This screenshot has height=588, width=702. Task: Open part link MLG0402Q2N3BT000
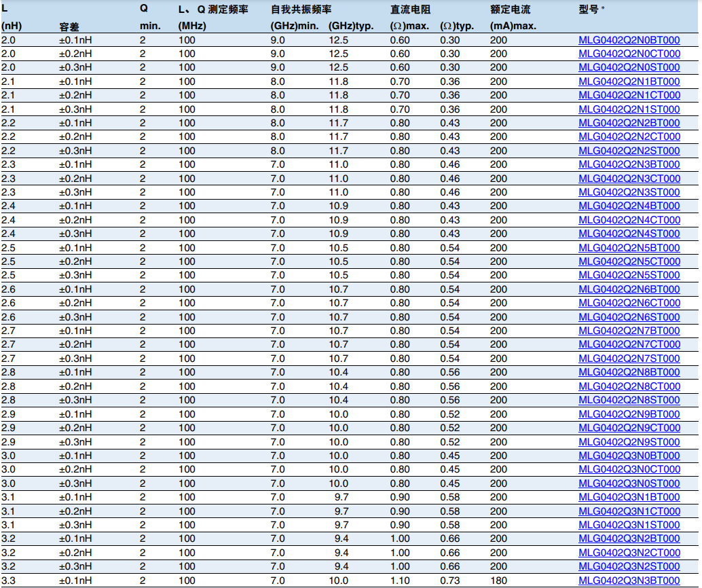[x=629, y=164]
